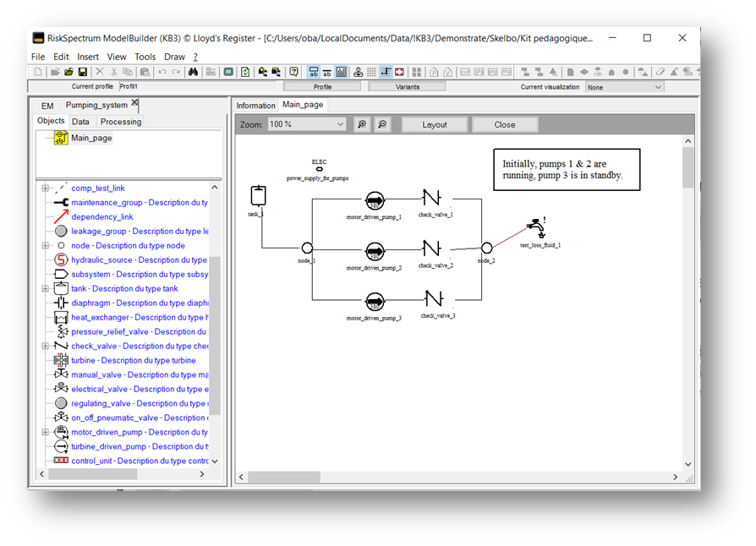Save the model with the floppy icon
Image resolution: width=756 pixels, height=546 pixels.
[x=82, y=72]
